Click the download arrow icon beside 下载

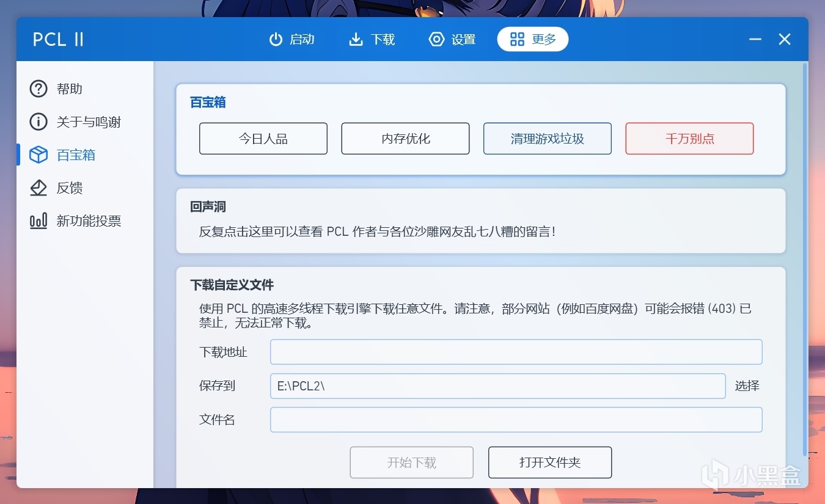tap(356, 40)
